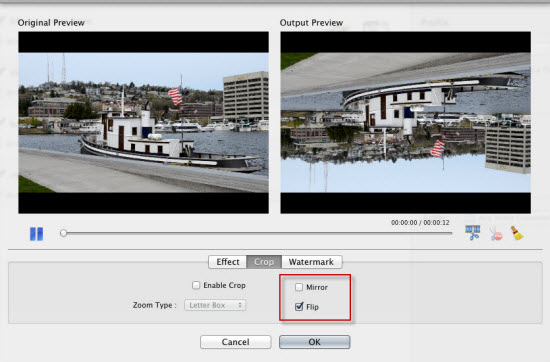Click the Output Preview video frame
The width and height of the screenshot is (550, 362).
(405, 122)
